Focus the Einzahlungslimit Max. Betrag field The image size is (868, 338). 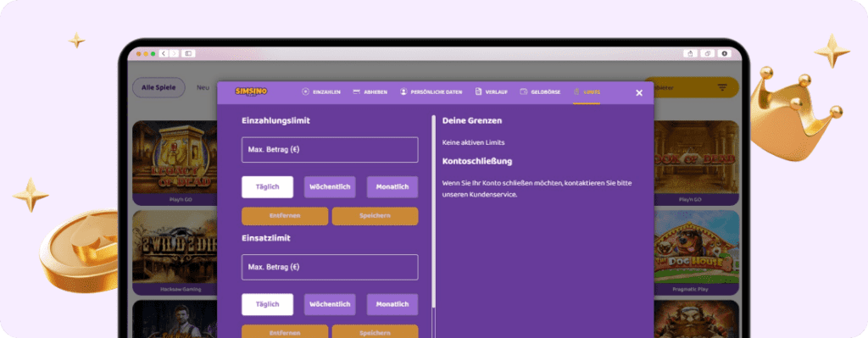[x=330, y=150]
